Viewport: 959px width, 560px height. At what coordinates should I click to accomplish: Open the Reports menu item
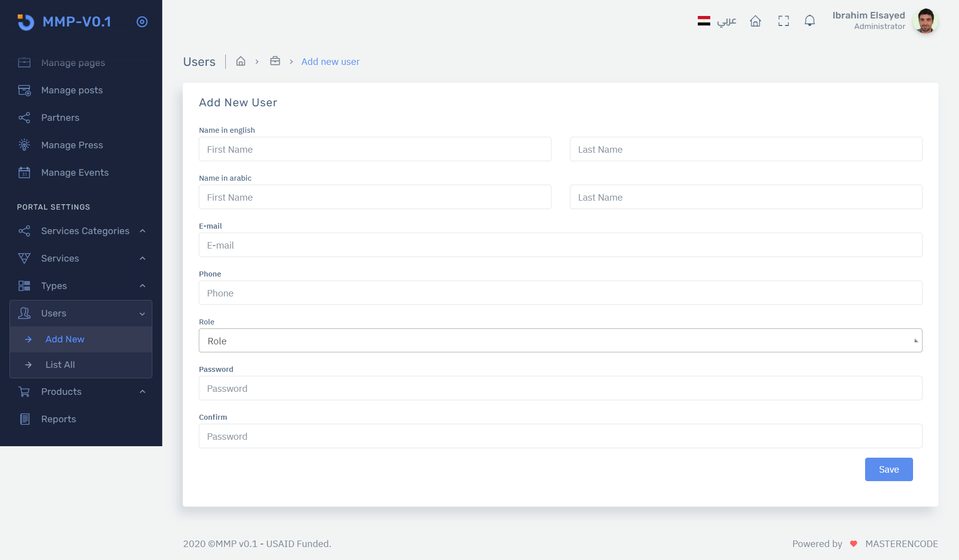[58, 419]
